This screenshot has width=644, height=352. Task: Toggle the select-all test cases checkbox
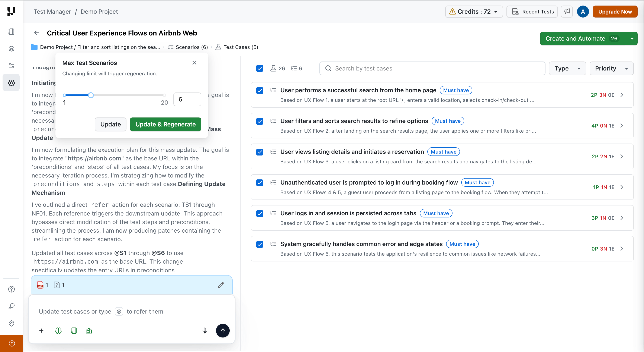pyautogui.click(x=260, y=68)
